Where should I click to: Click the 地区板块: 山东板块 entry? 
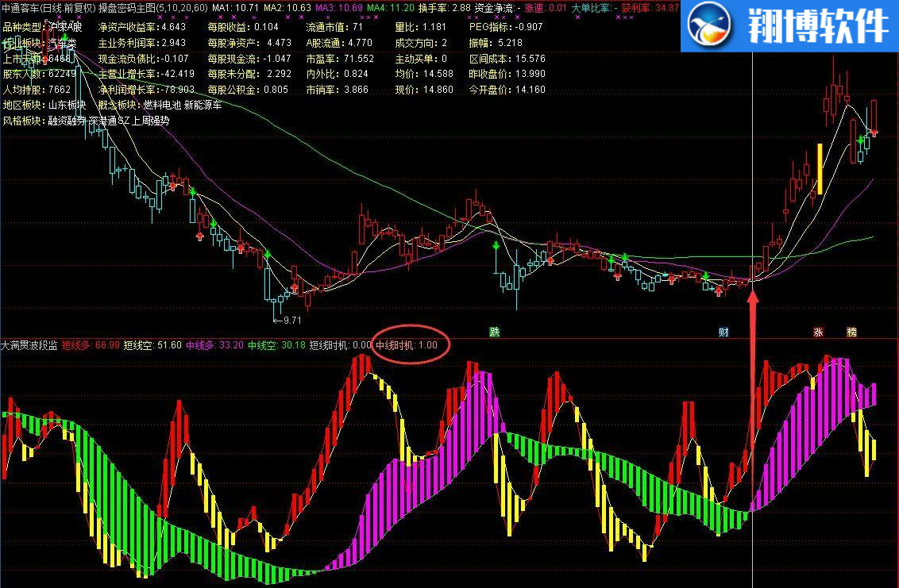44,105
